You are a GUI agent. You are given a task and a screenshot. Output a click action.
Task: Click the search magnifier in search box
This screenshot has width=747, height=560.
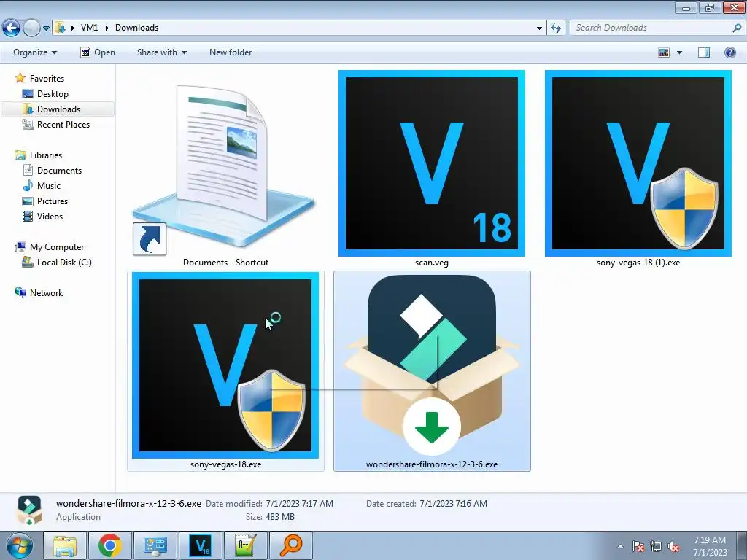click(x=737, y=28)
